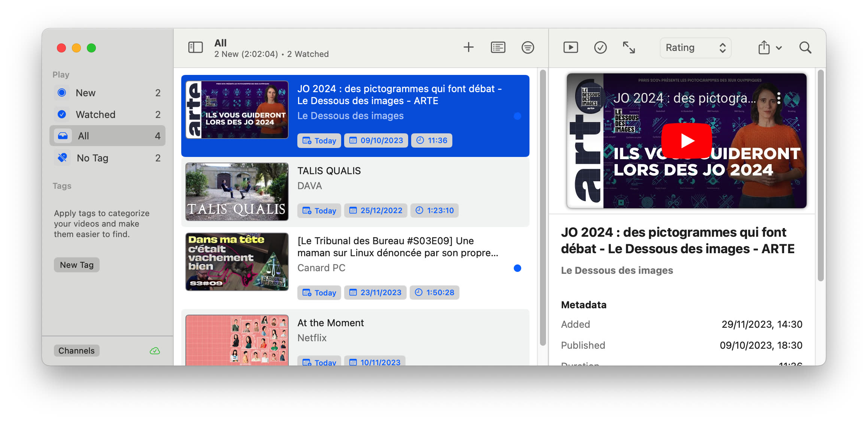Click the Added date 29/11/2023, 14:30
868x421 pixels.
(x=762, y=324)
